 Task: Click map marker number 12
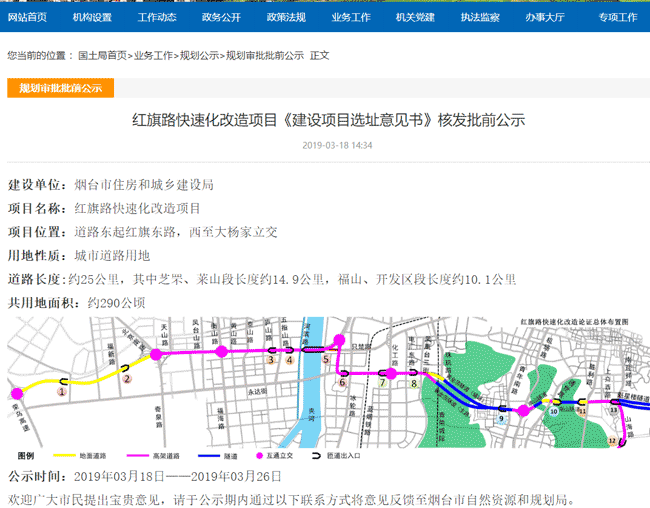(611, 440)
